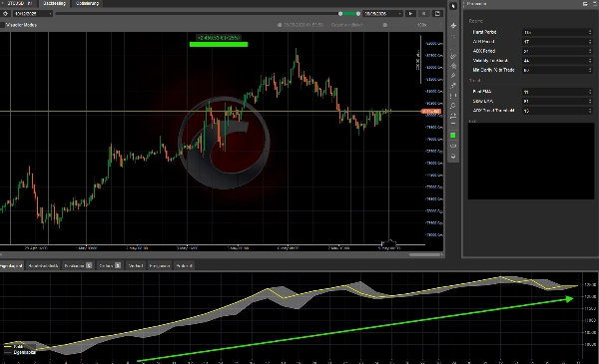Click the save report icon beside stop
Image resolution: width=599 pixels, height=364 pixels.
(x=437, y=13)
